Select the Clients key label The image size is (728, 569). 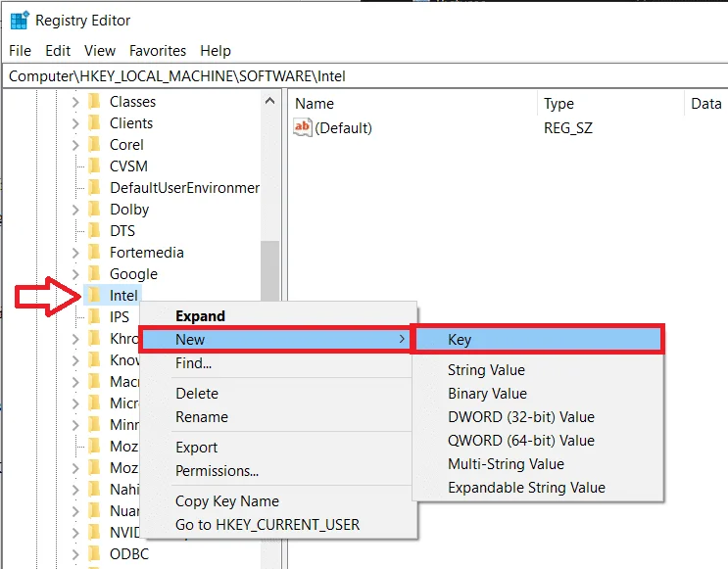pyautogui.click(x=131, y=123)
